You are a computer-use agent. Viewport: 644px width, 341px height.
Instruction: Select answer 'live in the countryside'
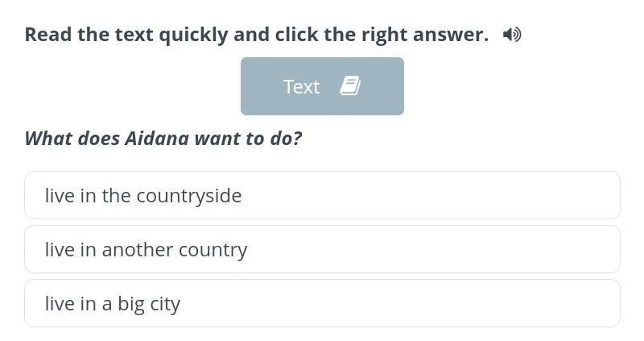tap(323, 195)
